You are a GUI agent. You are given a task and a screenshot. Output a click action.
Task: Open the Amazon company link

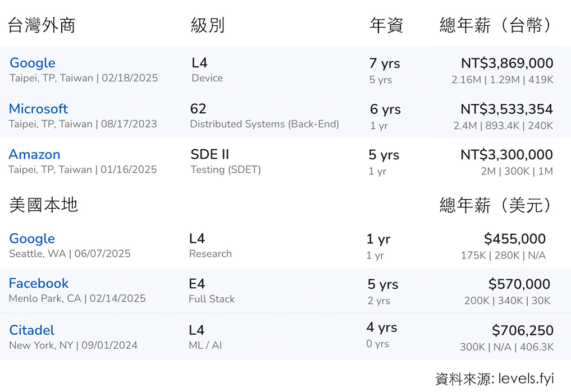click(x=34, y=155)
